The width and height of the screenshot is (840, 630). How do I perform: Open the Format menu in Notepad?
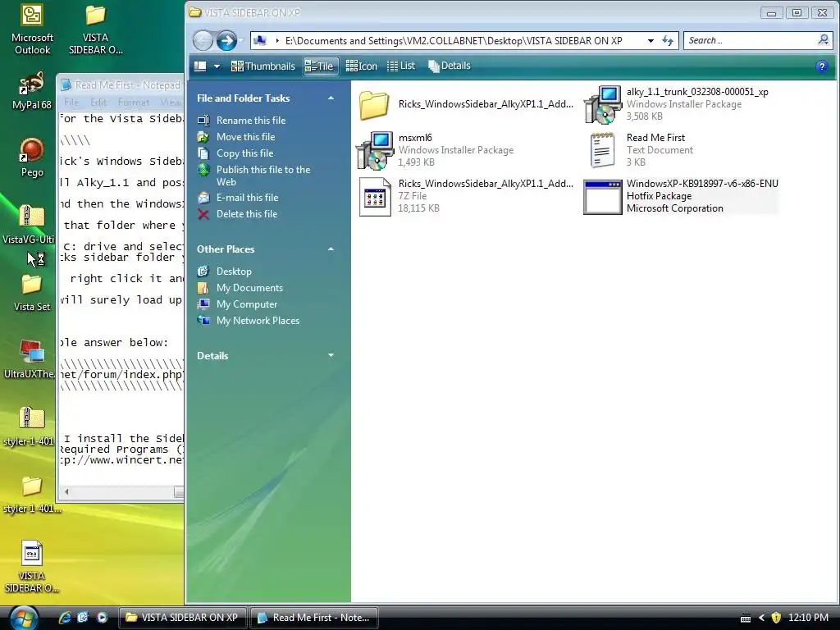click(134, 102)
